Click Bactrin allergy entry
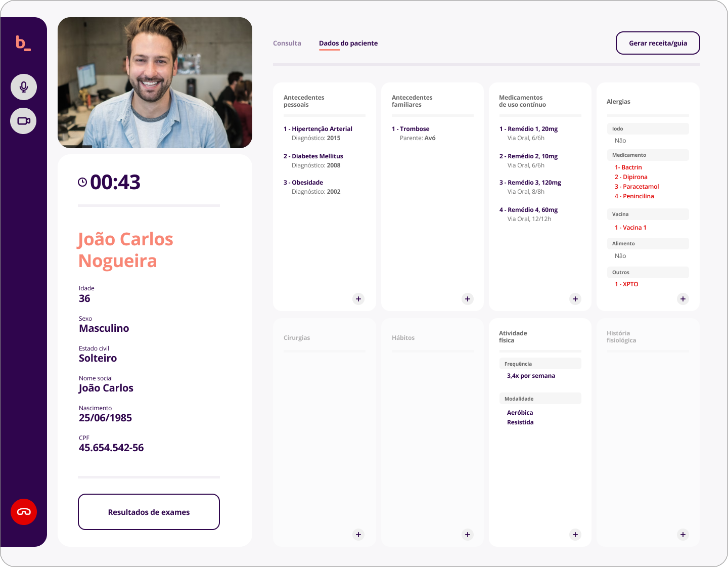 [628, 167]
